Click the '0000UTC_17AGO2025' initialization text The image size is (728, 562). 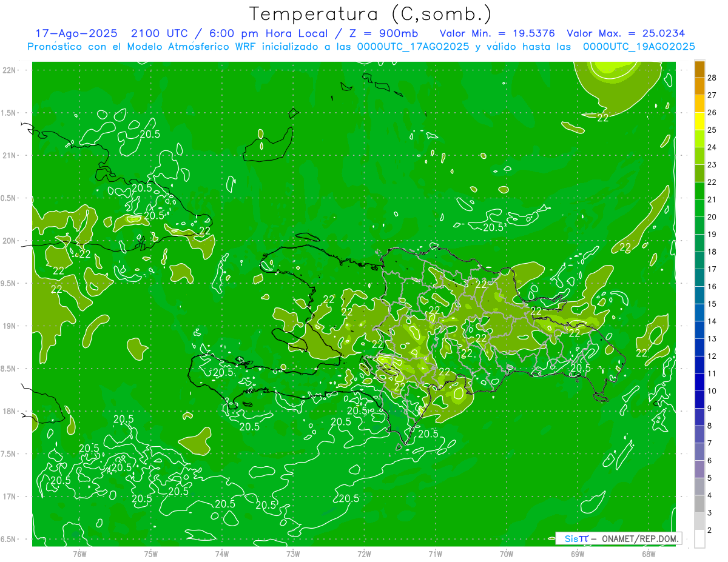point(413,47)
